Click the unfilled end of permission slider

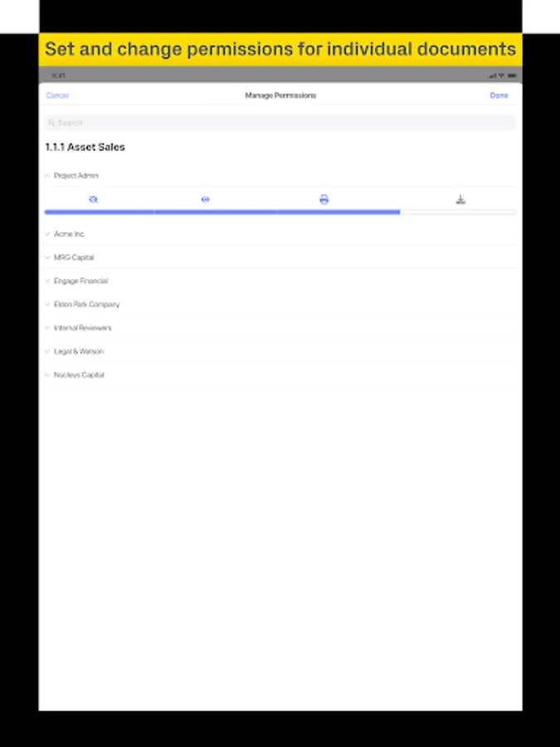(x=458, y=212)
